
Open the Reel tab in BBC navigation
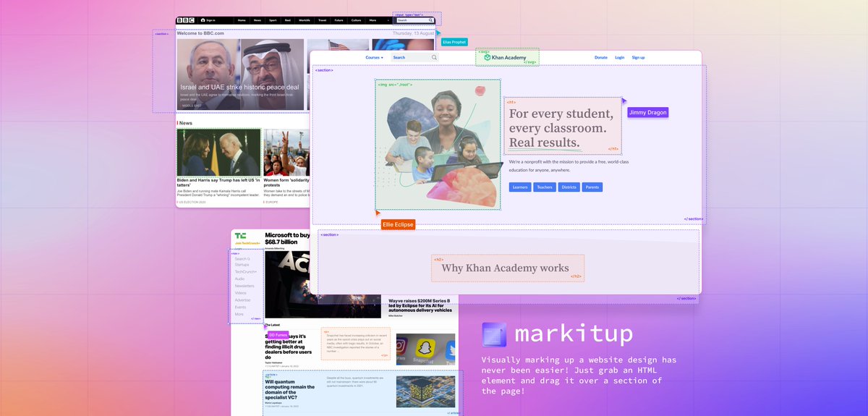pyautogui.click(x=288, y=20)
